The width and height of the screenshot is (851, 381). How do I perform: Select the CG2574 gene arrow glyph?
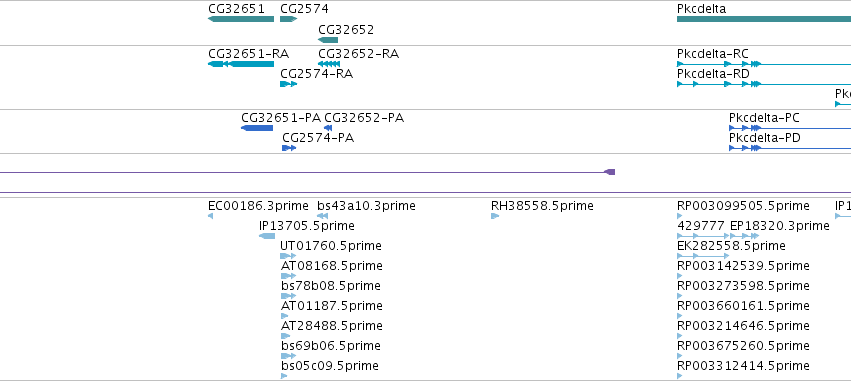(x=289, y=19)
